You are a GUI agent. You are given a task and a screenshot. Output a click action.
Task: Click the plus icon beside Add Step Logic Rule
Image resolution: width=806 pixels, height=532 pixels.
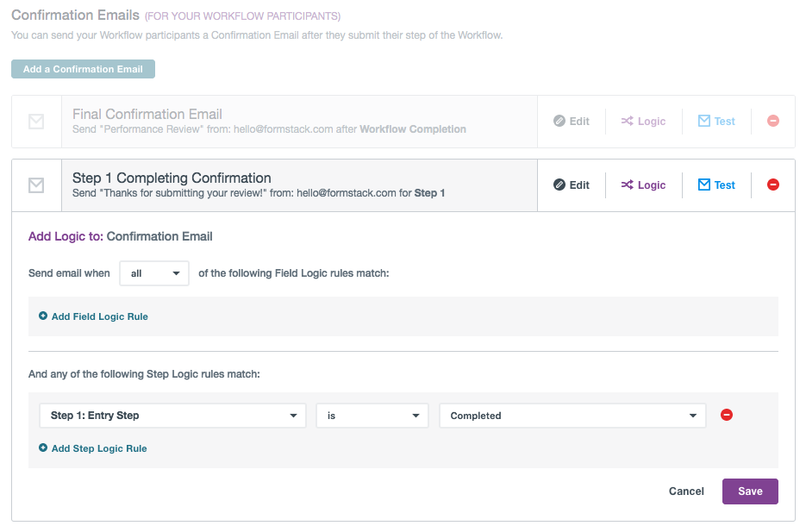coord(43,448)
